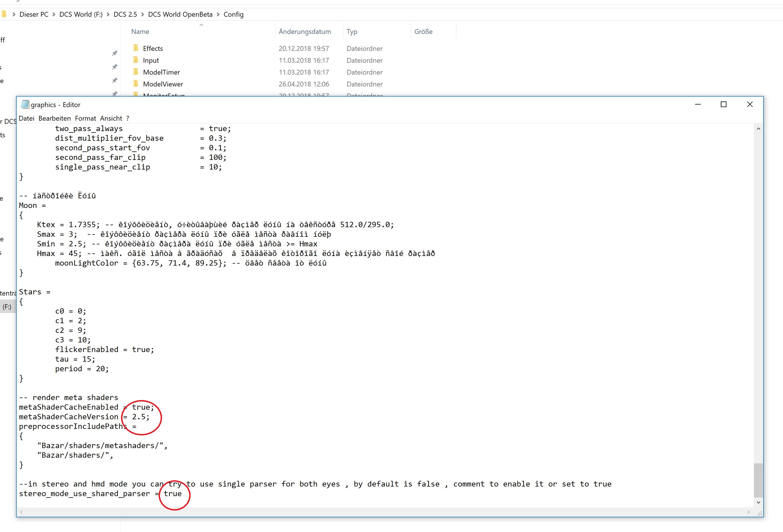Sort by Änderungsdatum column header
Screen dimensions: 783x532
(x=305, y=31)
